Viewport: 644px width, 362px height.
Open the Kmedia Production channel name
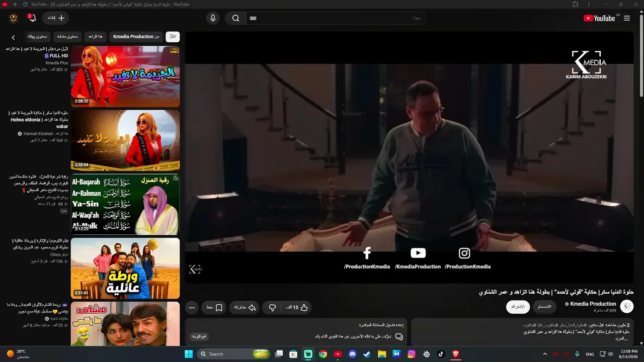[593, 304]
